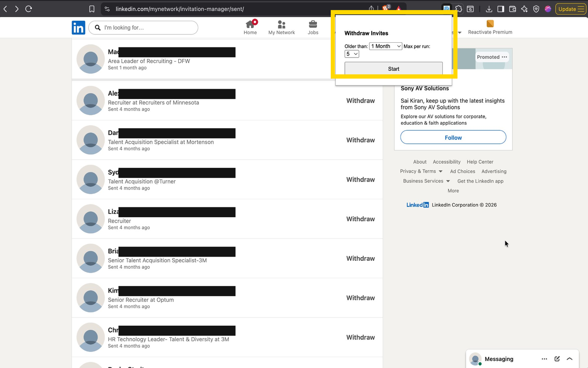
Task: Click 'Sent 1 month ago' text
Action: pos(127,68)
